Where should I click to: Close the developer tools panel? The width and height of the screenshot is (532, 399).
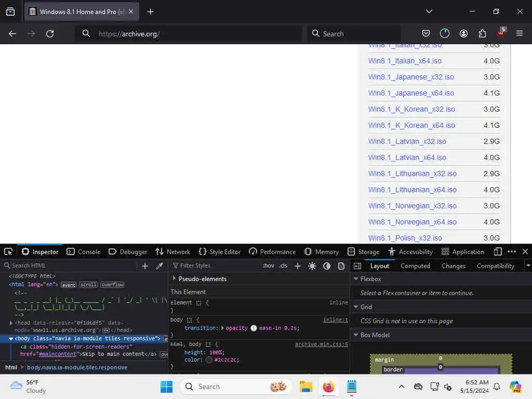[525, 251]
